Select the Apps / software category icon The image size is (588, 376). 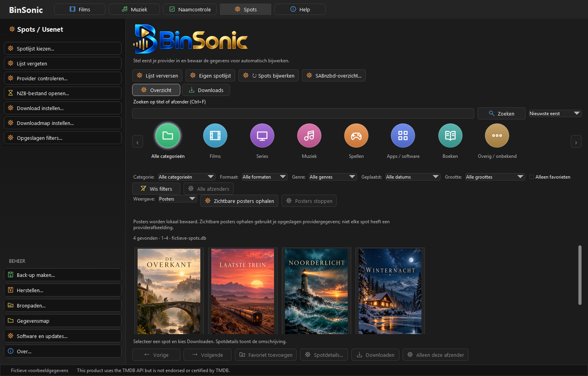pyautogui.click(x=403, y=136)
